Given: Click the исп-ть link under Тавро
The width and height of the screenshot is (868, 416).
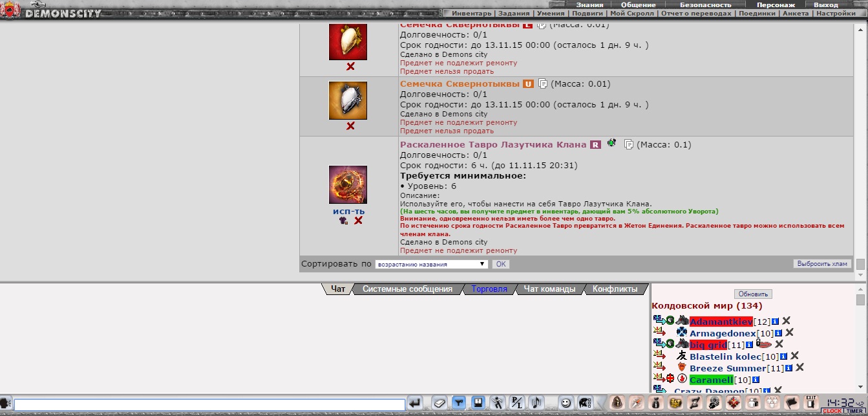Looking at the screenshot, I should click(349, 212).
